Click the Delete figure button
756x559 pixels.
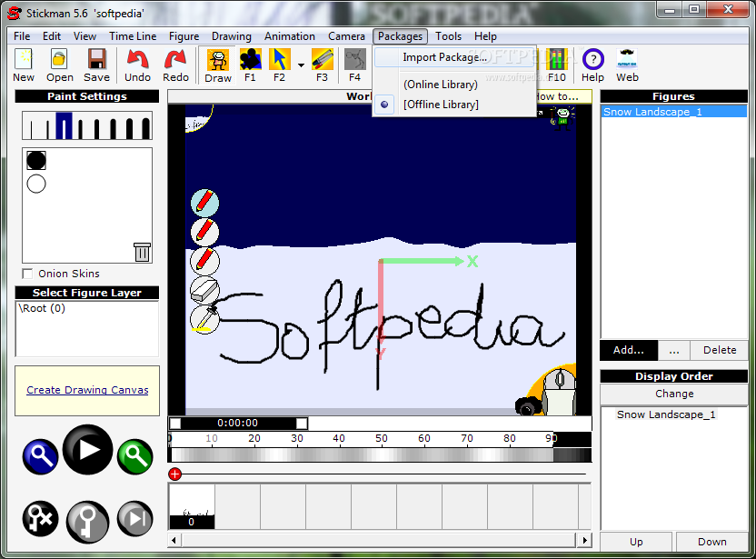(720, 350)
